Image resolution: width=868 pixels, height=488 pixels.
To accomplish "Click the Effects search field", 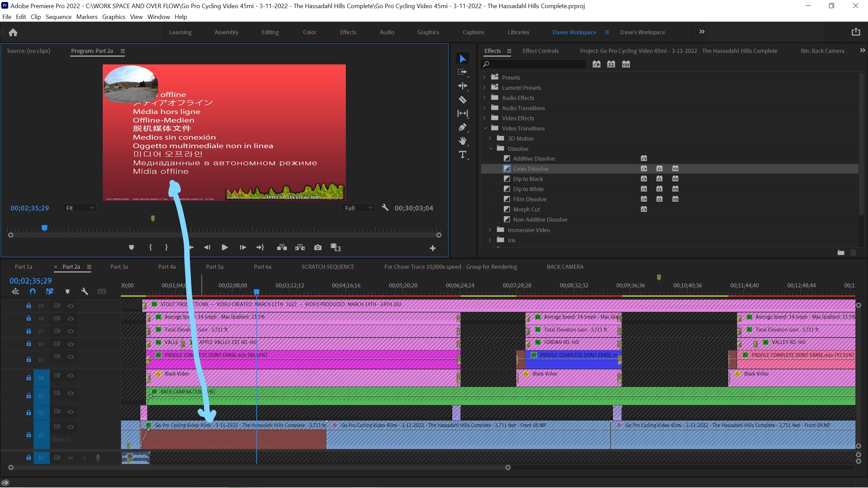I will click(x=536, y=64).
